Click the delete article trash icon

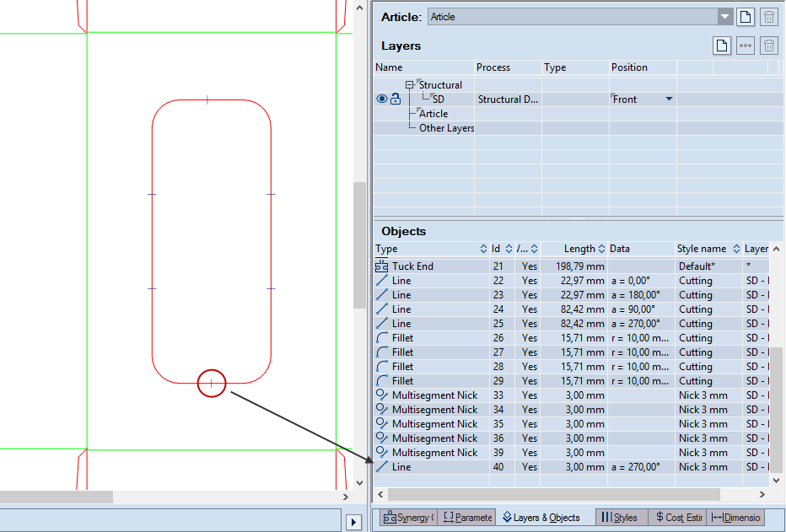coord(769,17)
